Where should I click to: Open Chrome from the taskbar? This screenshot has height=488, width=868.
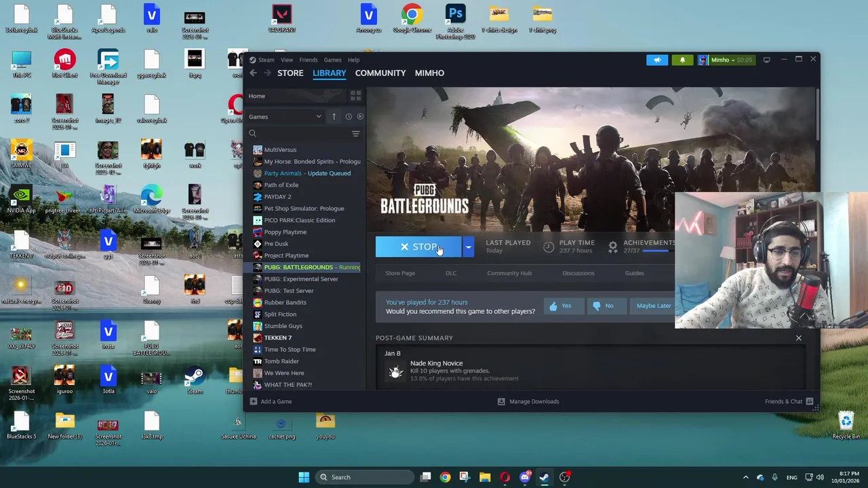(445, 477)
